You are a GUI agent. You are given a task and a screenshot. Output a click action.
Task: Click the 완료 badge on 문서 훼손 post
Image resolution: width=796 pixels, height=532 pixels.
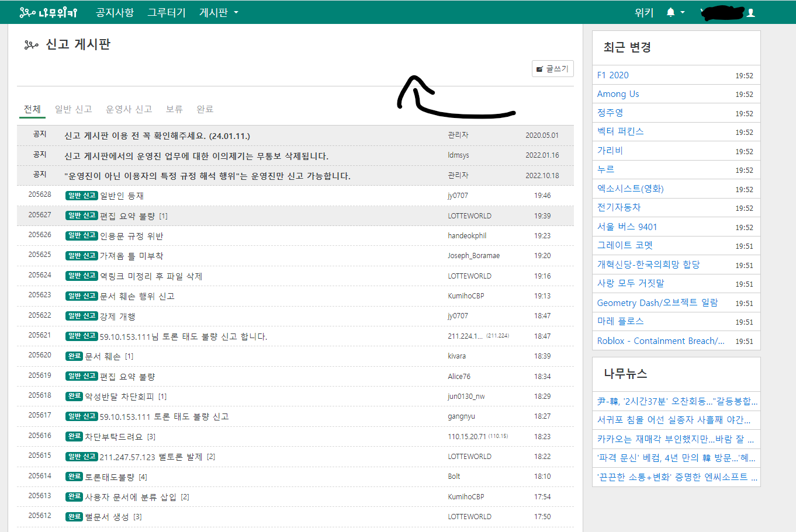tap(74, 356)
